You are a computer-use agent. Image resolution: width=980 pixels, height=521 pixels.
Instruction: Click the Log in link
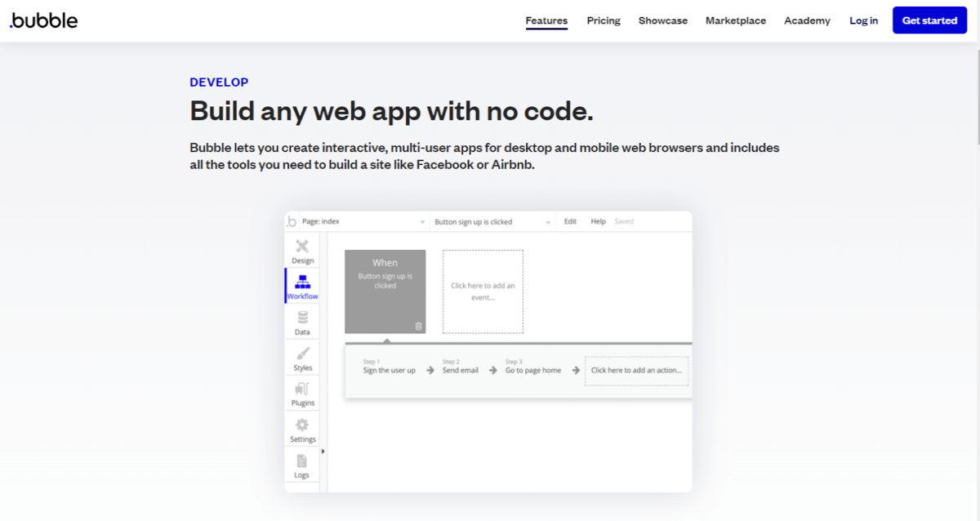[863, 20]
